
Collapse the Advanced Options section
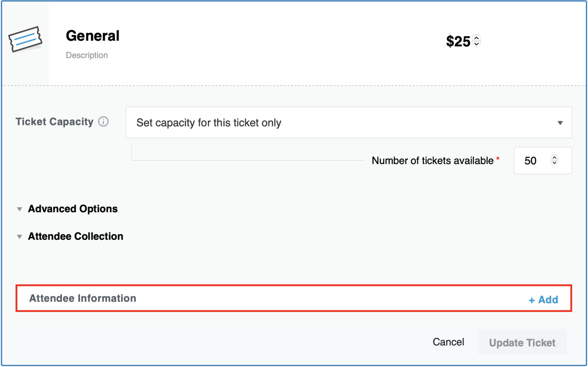coord(73,209)
